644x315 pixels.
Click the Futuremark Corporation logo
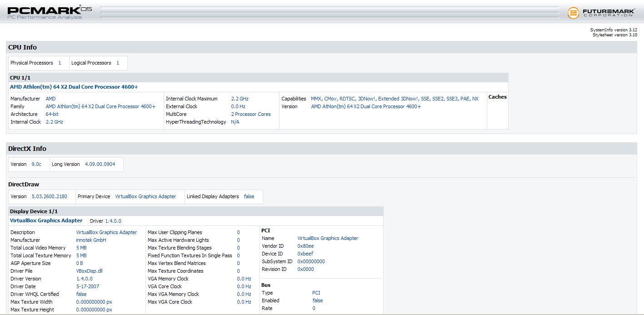[601, 13]
